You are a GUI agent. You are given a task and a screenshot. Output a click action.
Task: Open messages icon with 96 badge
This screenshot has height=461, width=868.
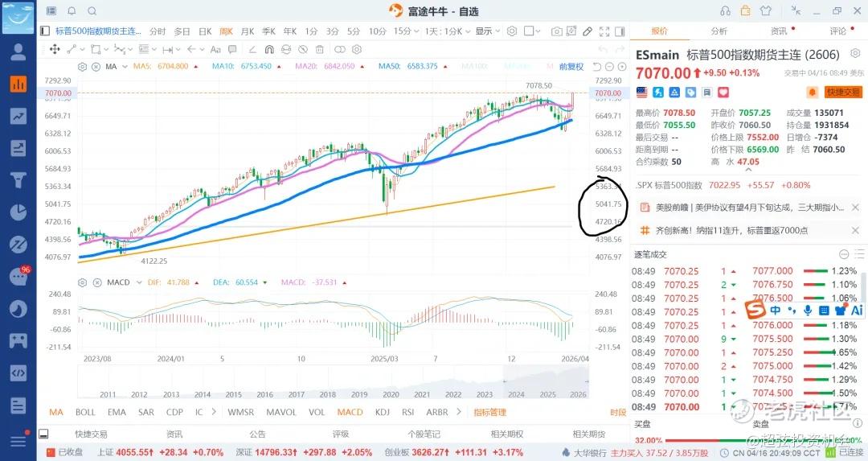18,275
